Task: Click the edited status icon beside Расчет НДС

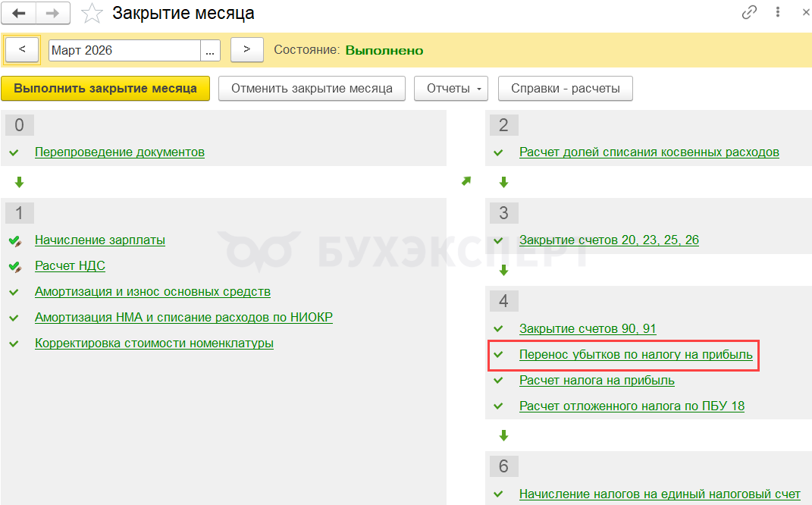Action: tap(14, 266)
